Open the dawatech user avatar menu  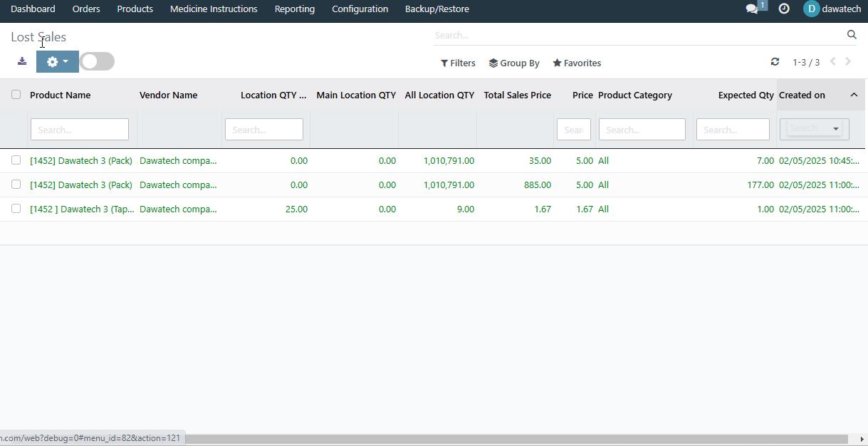832,9
